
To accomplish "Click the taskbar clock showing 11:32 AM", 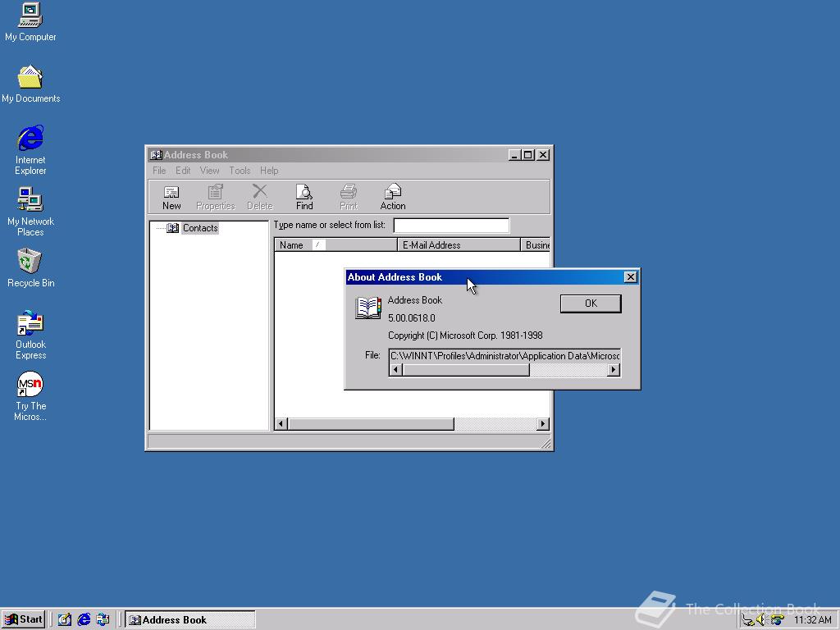I will [812, 620].
